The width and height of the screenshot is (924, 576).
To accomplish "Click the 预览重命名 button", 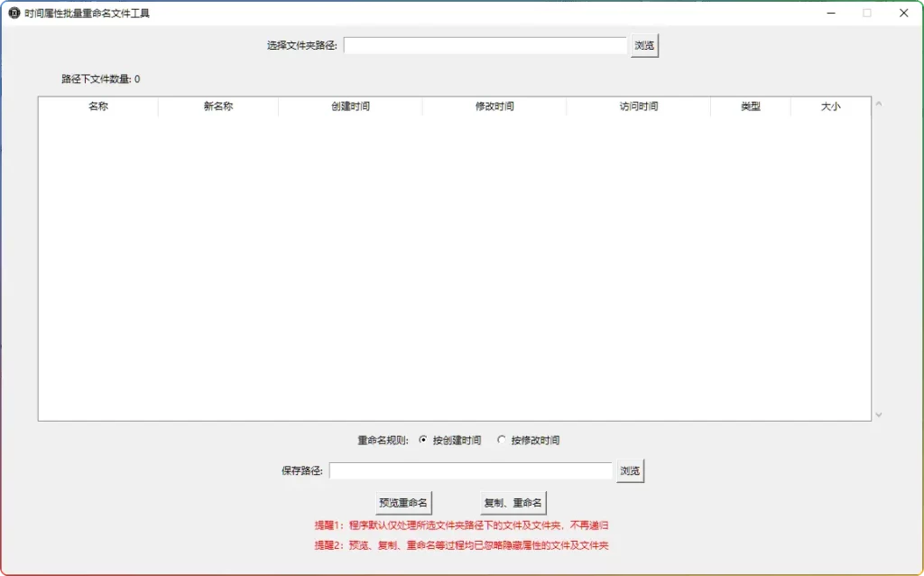I will point(403,503).
